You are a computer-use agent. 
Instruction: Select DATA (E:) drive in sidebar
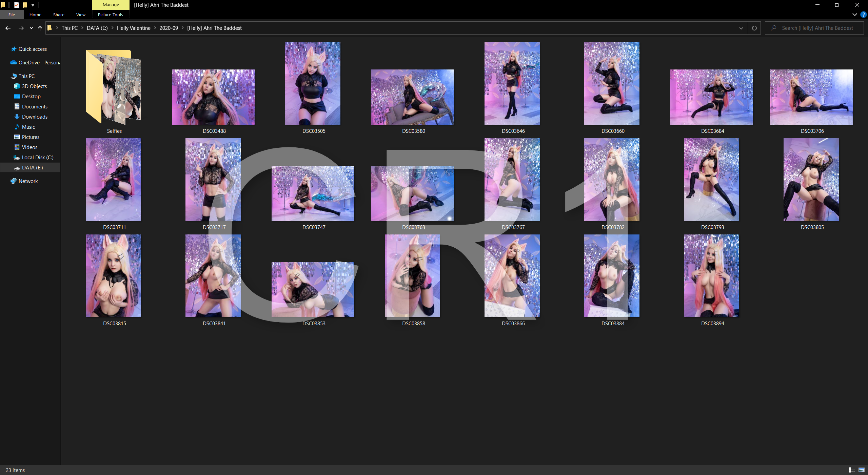pyautogui.click(x=32, y=167)
